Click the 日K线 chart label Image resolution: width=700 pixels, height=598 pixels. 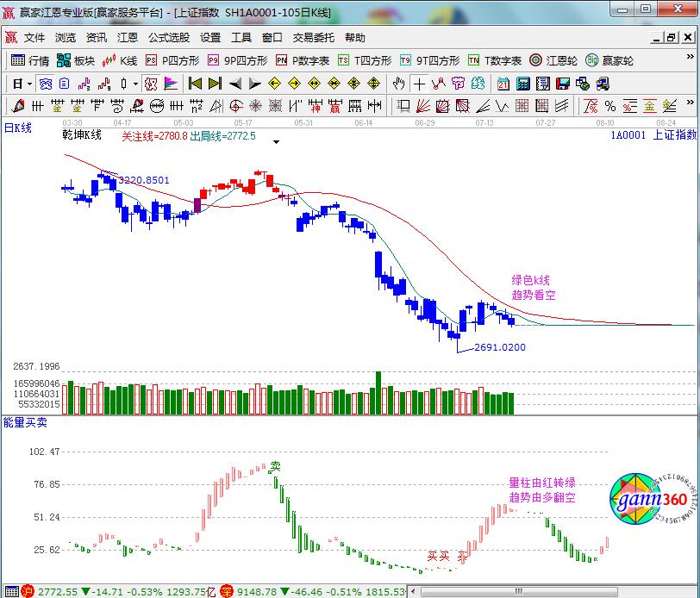tap(17, 128)
